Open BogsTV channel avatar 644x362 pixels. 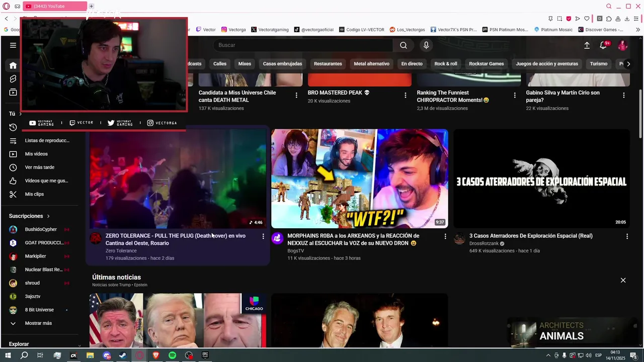pyautogui.click(x=277, y=238)
